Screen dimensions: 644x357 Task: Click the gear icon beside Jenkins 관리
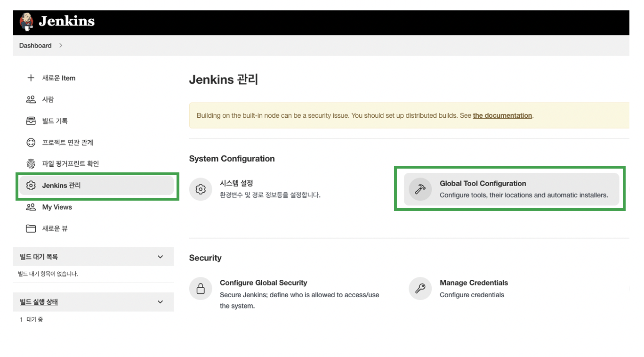click(x=31, y=186)
